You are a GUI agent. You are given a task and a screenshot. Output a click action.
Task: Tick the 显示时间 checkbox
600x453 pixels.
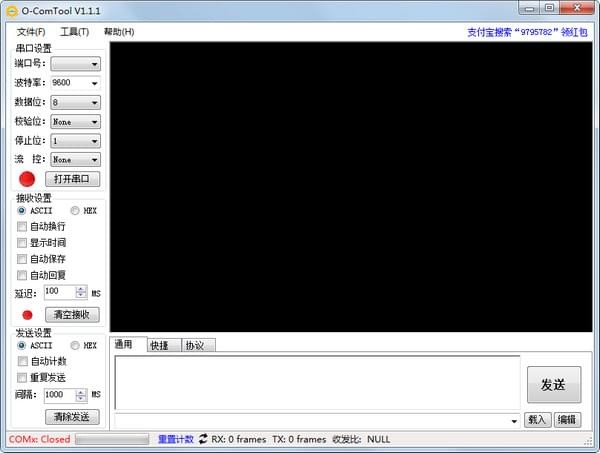point(22,243)
